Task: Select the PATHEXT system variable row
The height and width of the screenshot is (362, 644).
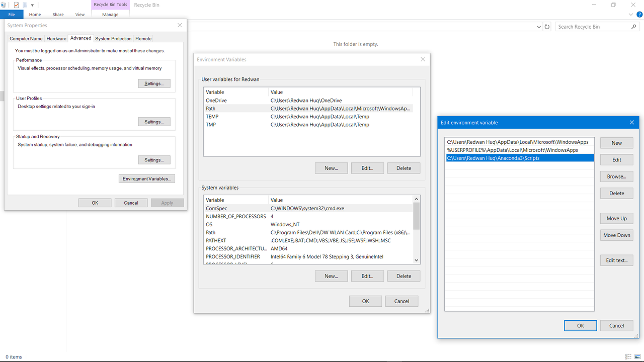Action: point(308,240)
